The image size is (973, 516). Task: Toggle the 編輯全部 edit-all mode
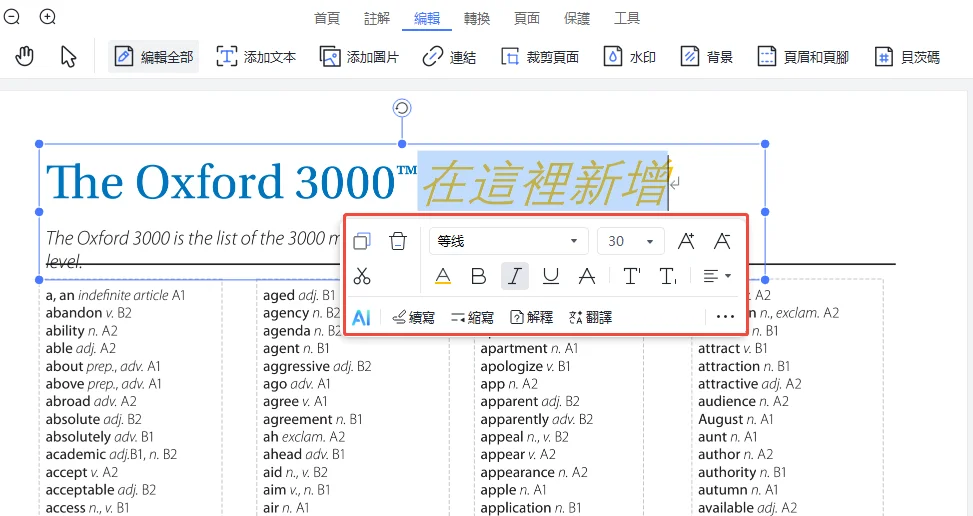(153, 57)
